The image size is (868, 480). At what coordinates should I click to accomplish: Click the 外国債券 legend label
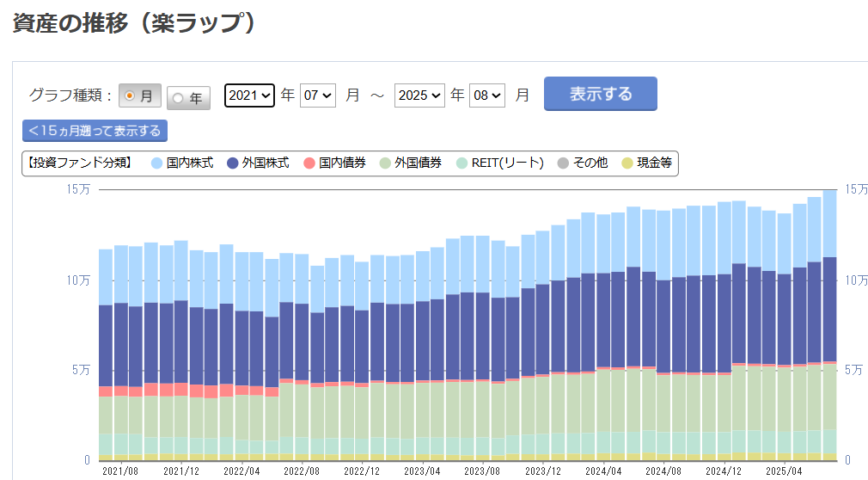pyautogui.click(x=419, y=163)
